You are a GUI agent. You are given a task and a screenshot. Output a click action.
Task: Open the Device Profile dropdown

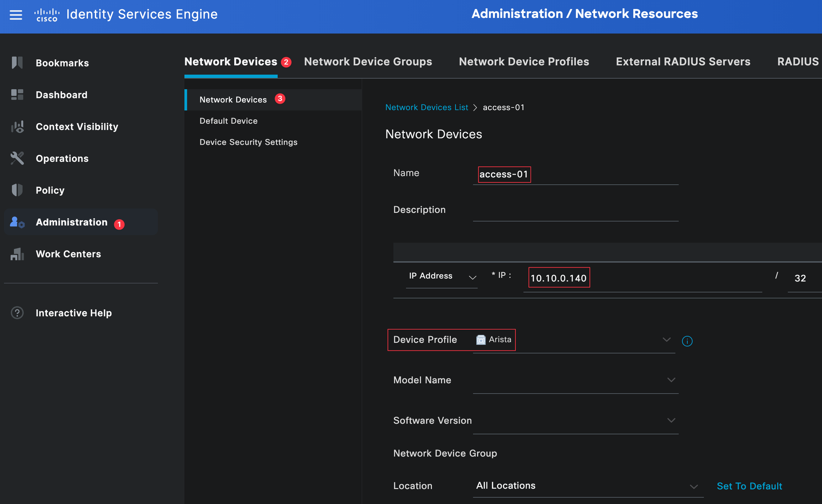point(666,340)
